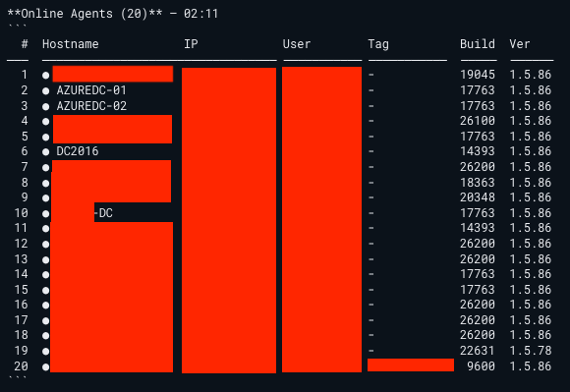The image size is (570, 392).
Task: Select the IP column header
Action: pyautogui.click(x=191, y=44)
